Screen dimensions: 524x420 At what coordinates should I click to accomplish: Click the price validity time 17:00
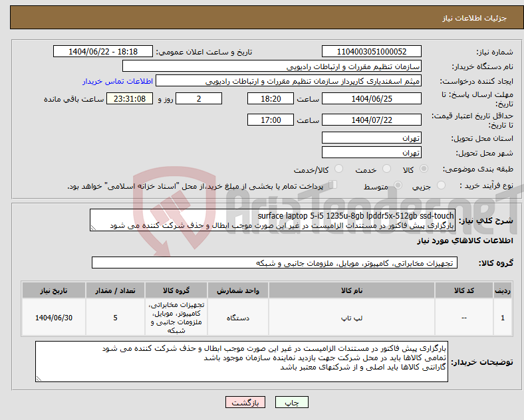(x=271, y=120)
